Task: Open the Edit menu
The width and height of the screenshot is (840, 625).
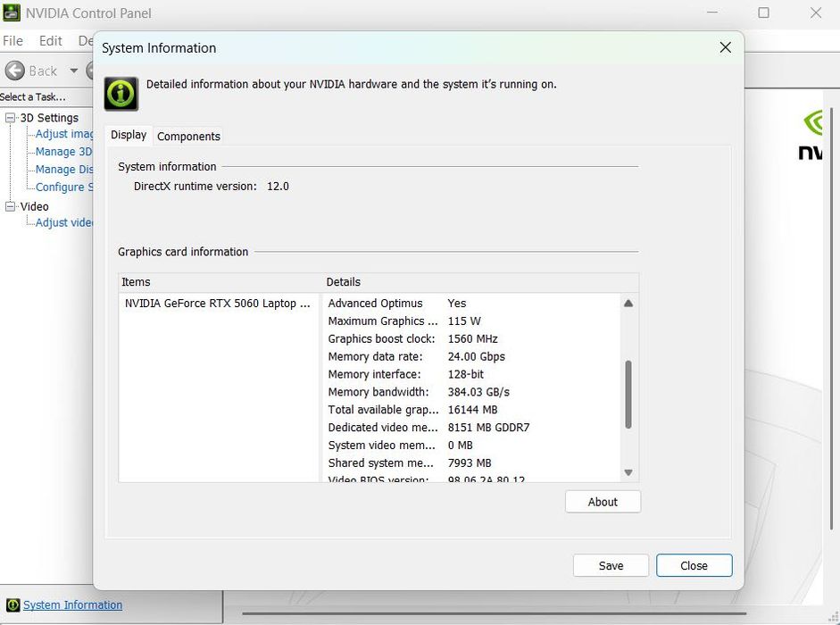Action: pyautogui.click(x=50, y=41)
